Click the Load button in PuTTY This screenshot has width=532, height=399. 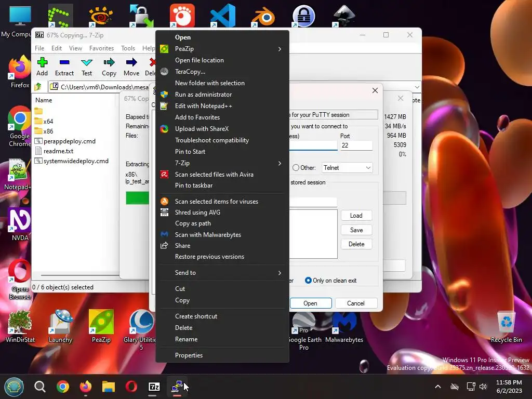point(356,216)
